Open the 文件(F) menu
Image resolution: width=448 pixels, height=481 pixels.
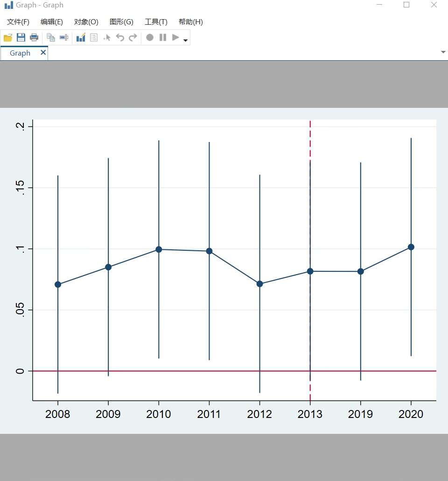pyautogui.click(x=18, y=22)
